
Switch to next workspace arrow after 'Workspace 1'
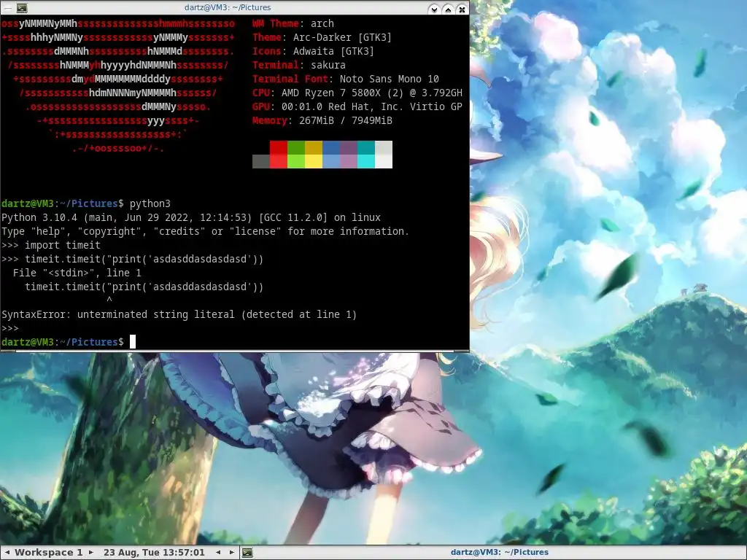point(91,553)
